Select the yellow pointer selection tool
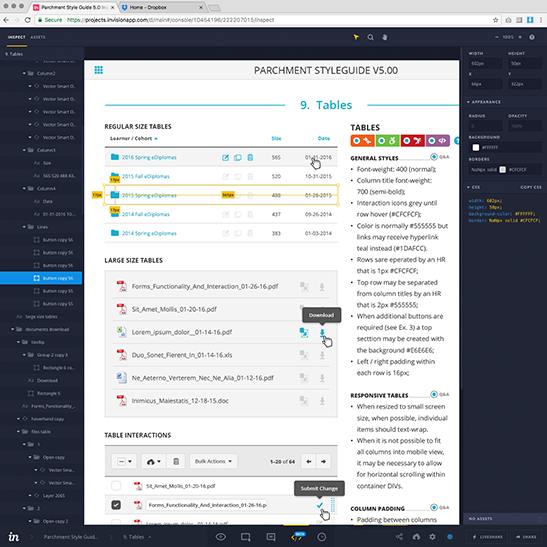Screen dimensions: 547x547 click(356, 37)
